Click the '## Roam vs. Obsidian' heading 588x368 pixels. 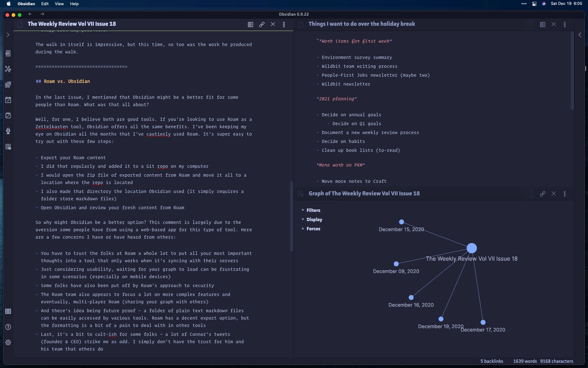[63, 81]
